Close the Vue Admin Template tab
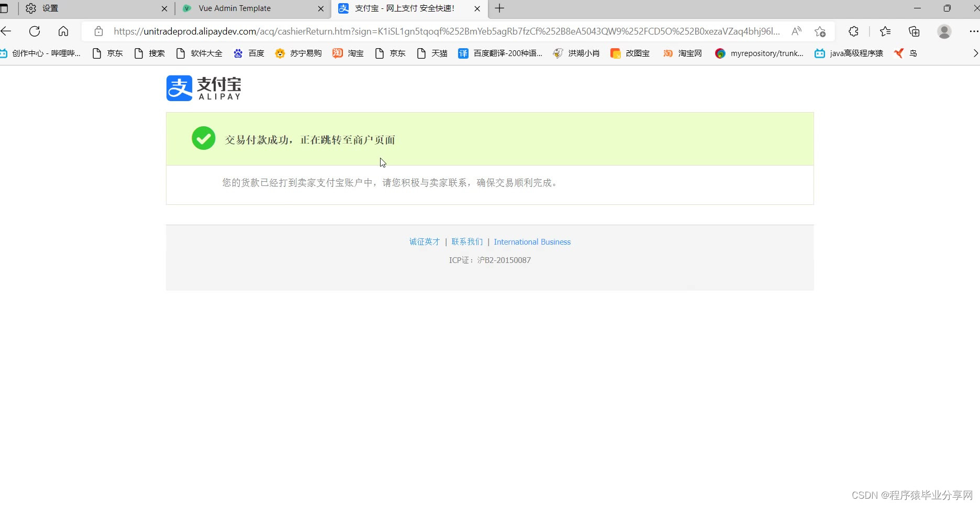980x505 pixels. 321,8
